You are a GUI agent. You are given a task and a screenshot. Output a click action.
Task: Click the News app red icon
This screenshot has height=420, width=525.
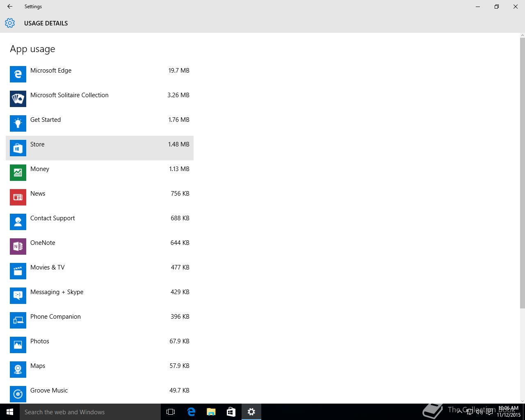coord(18,197)
